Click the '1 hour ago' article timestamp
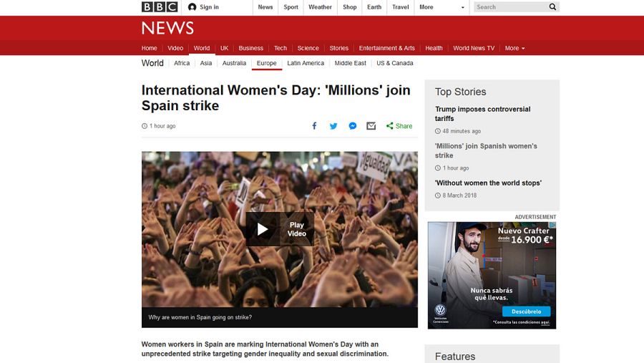644x363 pixels. (x=159, y=126)
